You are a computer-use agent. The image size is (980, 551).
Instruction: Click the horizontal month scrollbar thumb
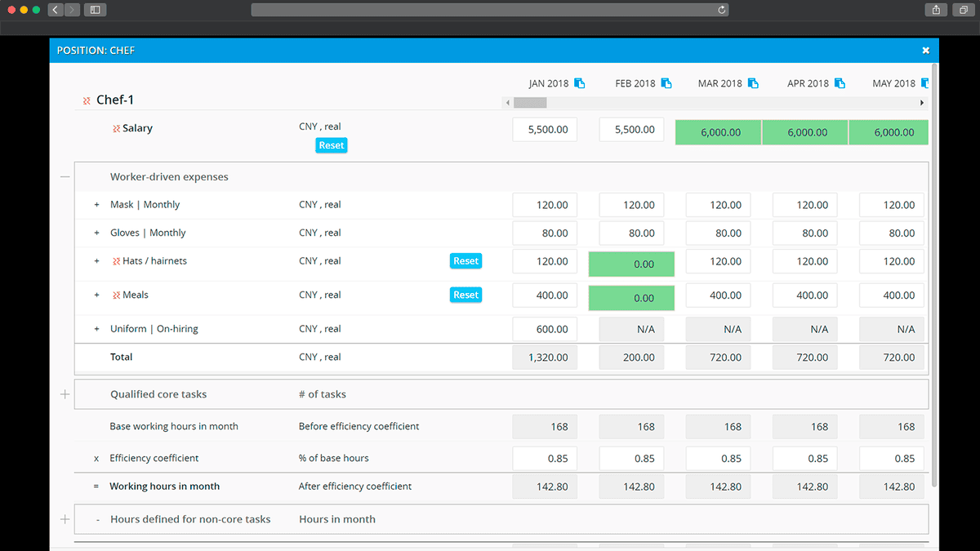[x=530, y=103]
